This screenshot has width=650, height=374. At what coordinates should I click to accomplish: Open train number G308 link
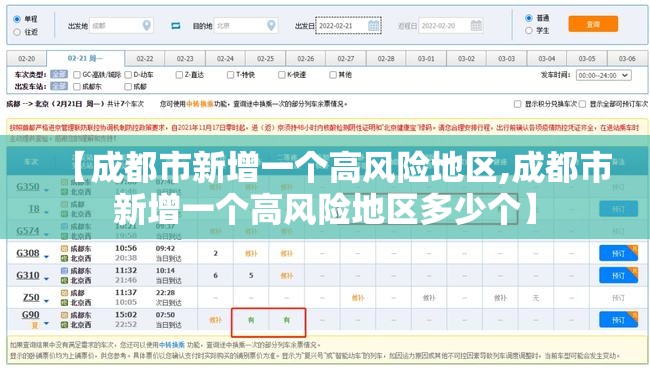click(28, 253)
